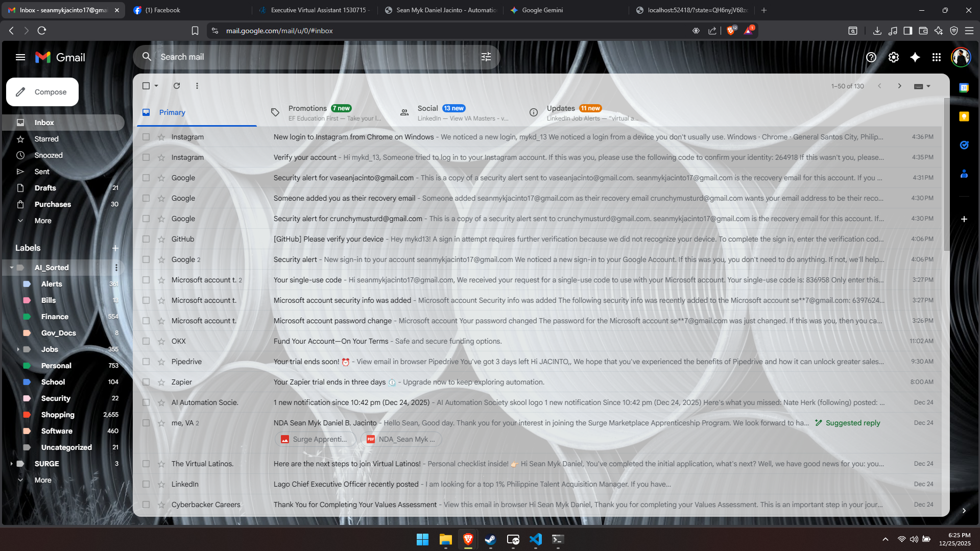Show hidden system tray icons chevron

point(886,539)
